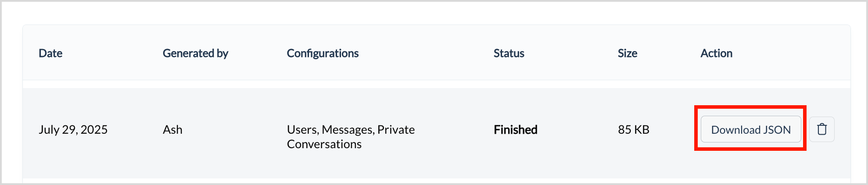This screenshot has height=185, width=868.
Task: Click the Download JSON button
Action: tap(751, 129)
